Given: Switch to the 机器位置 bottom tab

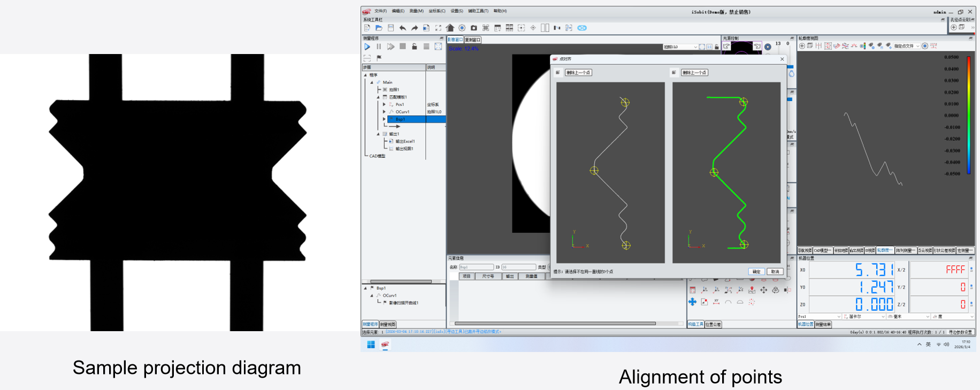Looking at the screenshot, I should 806,324.
